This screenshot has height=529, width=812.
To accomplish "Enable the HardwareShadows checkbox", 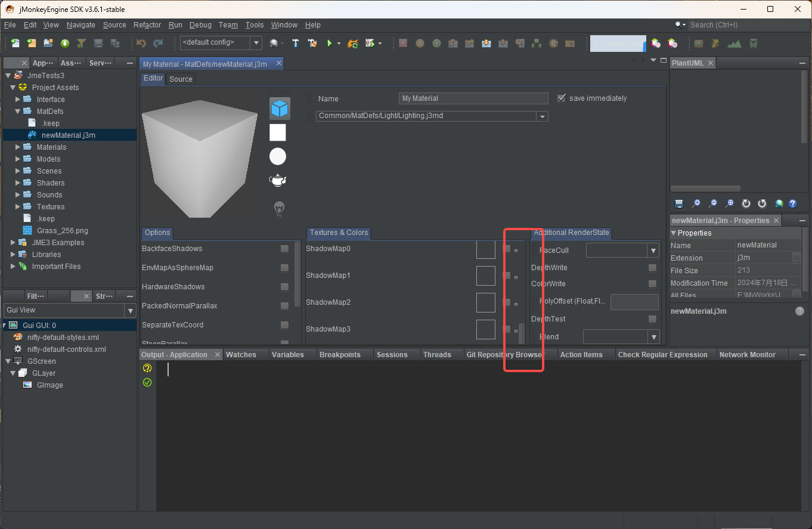I will [x=284, y=287].
